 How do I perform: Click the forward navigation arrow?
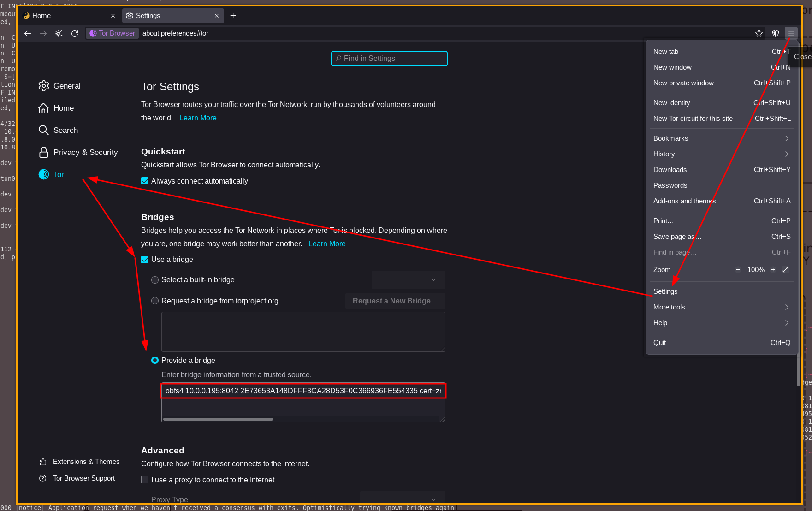click(x=43, y=33)
